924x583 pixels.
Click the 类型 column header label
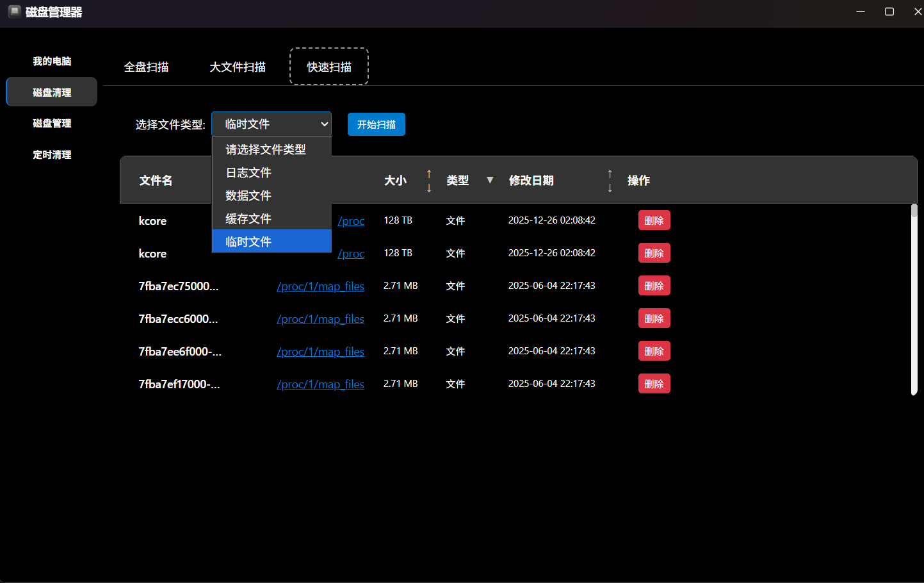pyautogui.click(x=457, y=181)
